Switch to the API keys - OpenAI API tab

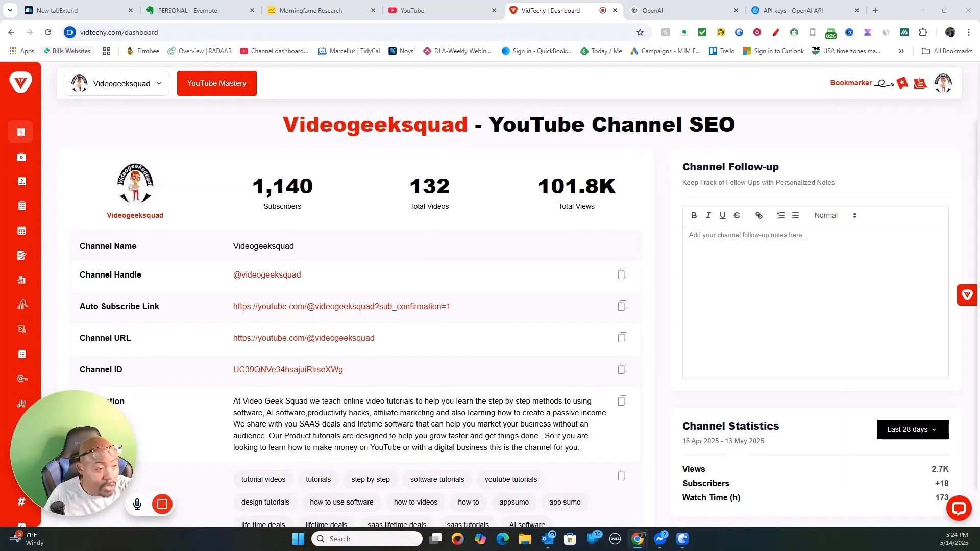click(x=805, y=10)
